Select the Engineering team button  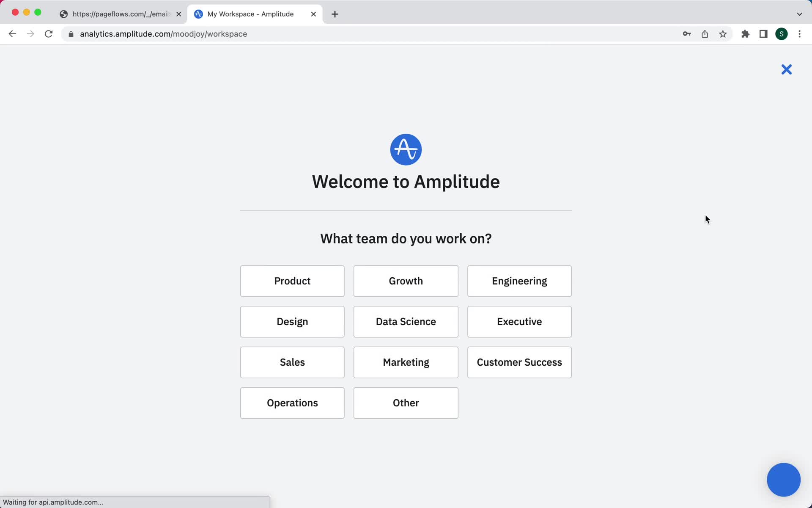[520, 281]
